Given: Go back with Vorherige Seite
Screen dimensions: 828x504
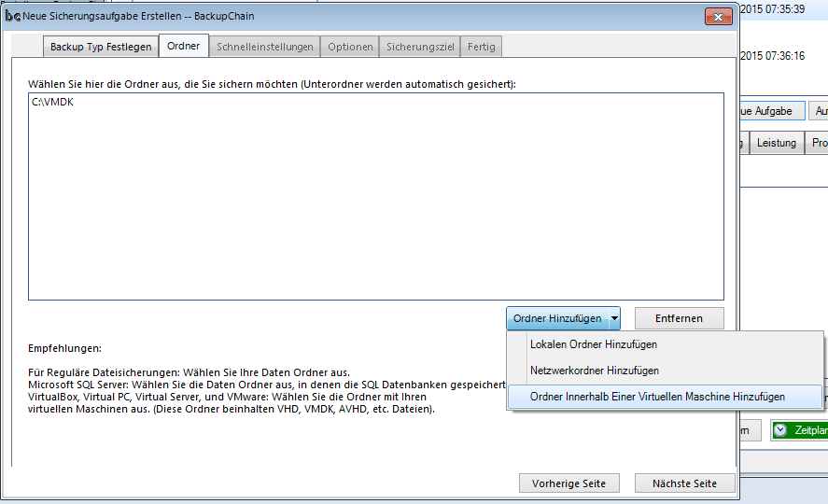Looking at the screenshot, I should coord(568,483).
